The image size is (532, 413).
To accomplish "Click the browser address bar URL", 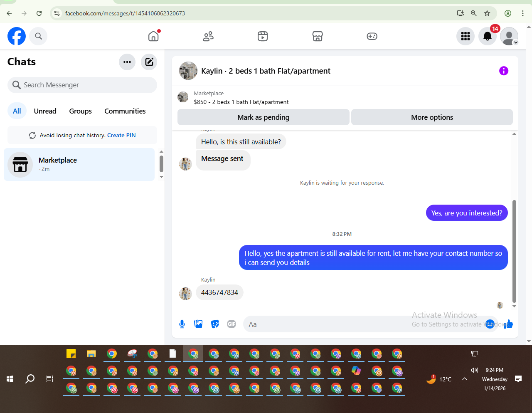I will tap(125, 13).
